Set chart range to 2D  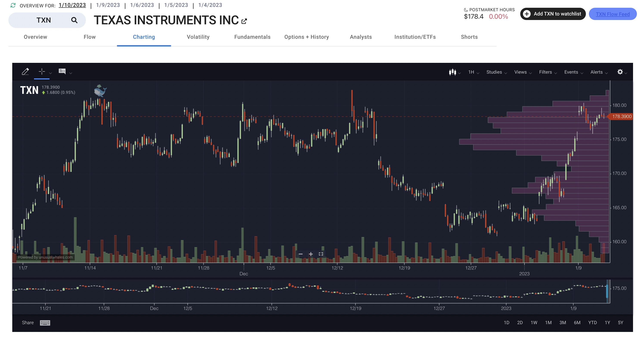pos(520,322)
